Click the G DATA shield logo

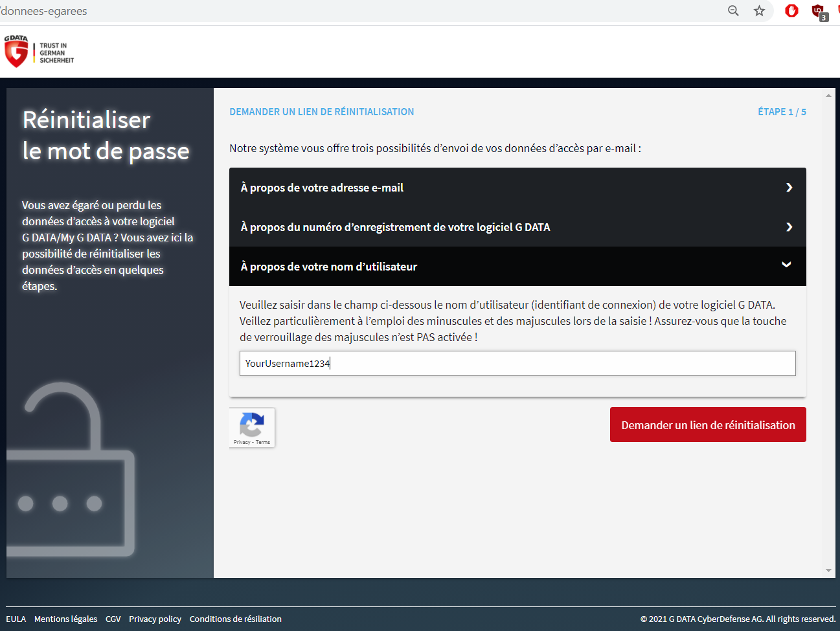coord(16,51)
